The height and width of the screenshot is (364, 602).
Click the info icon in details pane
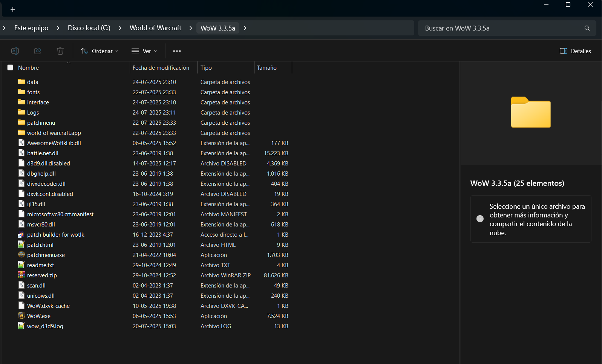pyautogui.click(x=480, y=219)
